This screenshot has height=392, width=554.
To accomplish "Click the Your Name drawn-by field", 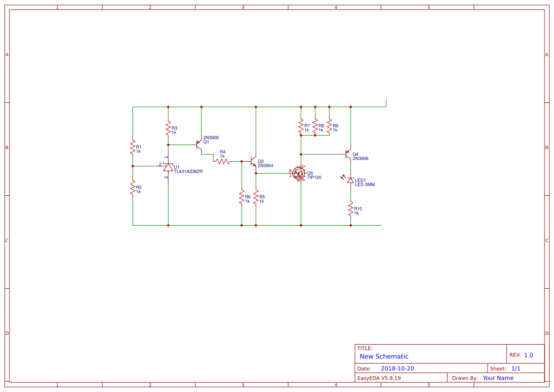I will [x=498, y=378].
